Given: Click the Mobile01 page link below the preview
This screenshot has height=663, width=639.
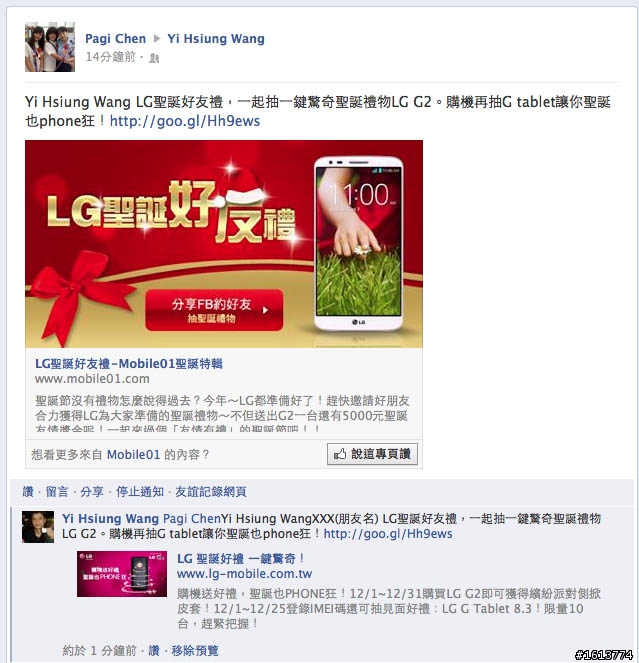Looking at the screenshot, I should coord(133,455).
